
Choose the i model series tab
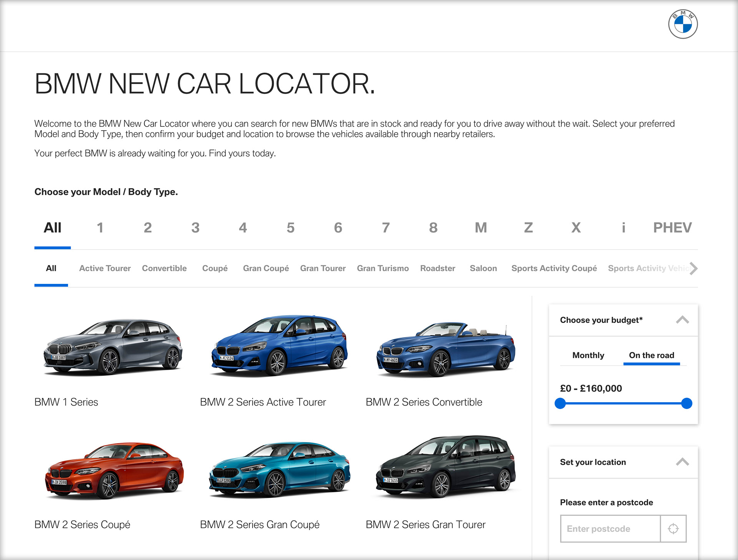(x=623, y=228)
